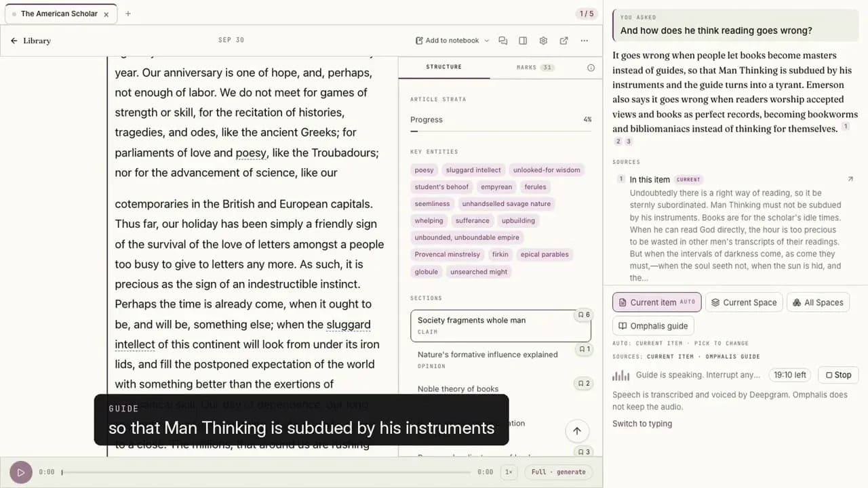The height and width of the screenshot is (488, 868).
Task: Open section 'Society fragments whole man'
Action: [500, 325]
